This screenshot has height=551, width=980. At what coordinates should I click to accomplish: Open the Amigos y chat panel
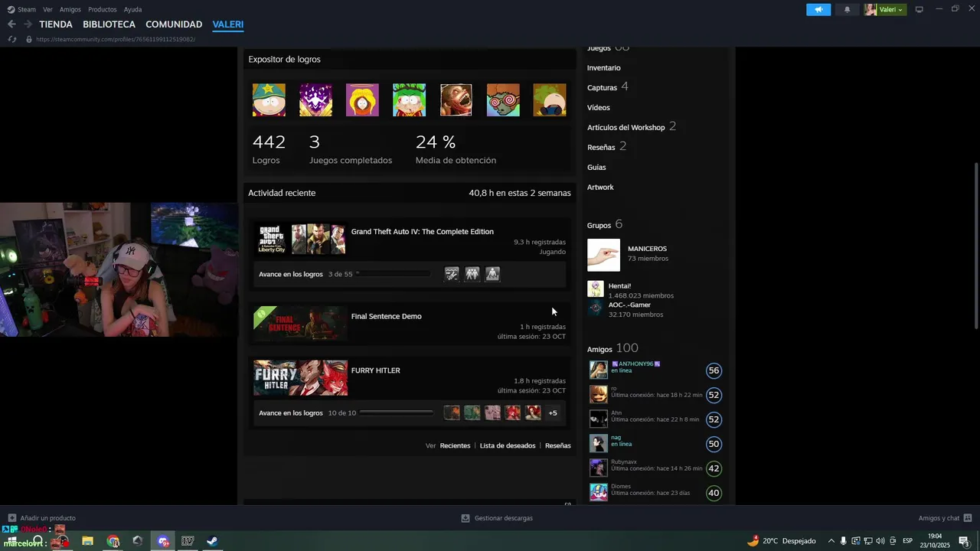945,518
